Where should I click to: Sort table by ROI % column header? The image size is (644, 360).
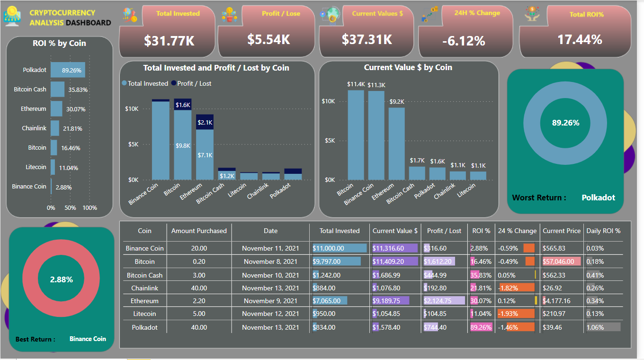[x=481, y=231]
